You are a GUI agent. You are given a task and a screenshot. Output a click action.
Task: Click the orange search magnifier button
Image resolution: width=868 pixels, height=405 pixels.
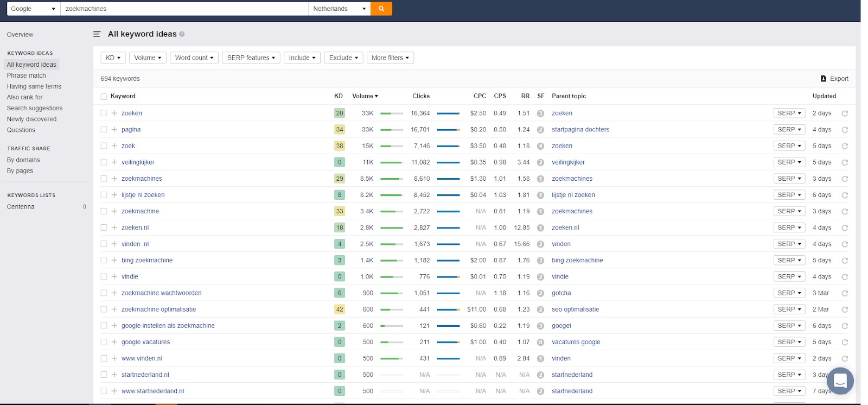point(381,9)
